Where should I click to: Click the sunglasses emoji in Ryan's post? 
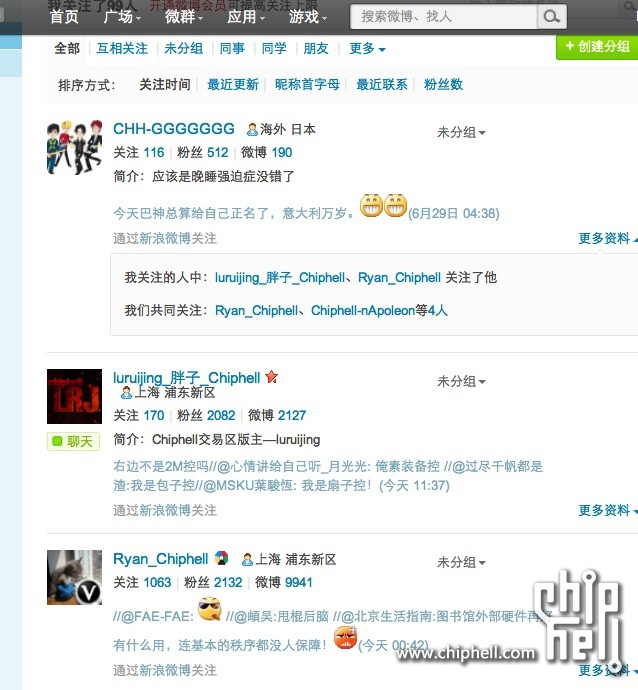209,609
